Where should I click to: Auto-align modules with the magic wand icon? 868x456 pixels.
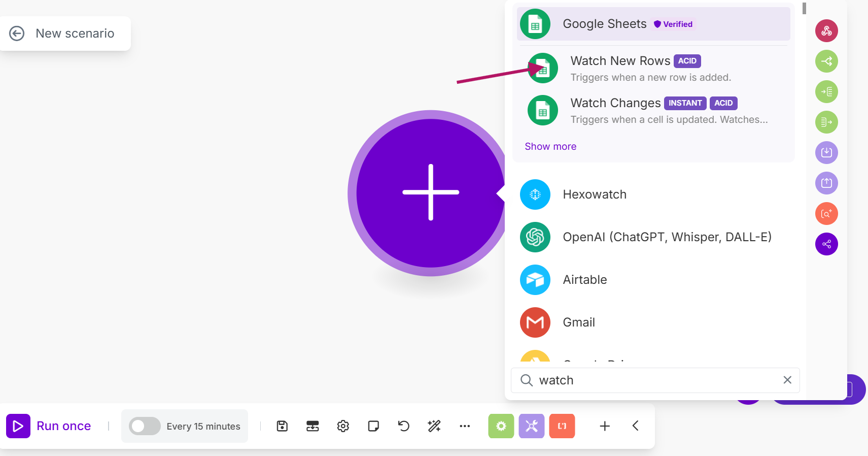(434, 426)
